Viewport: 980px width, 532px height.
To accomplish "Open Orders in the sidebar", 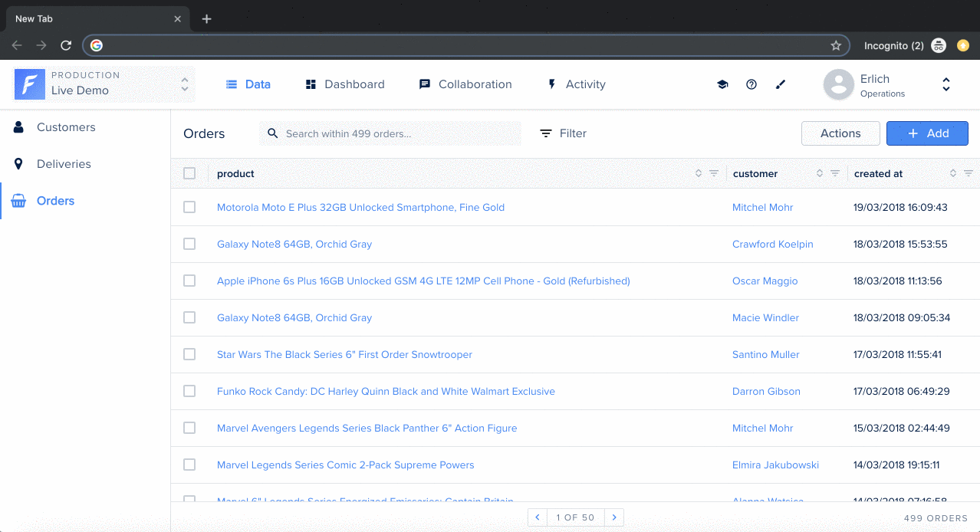I will click(x=85, y=201).
